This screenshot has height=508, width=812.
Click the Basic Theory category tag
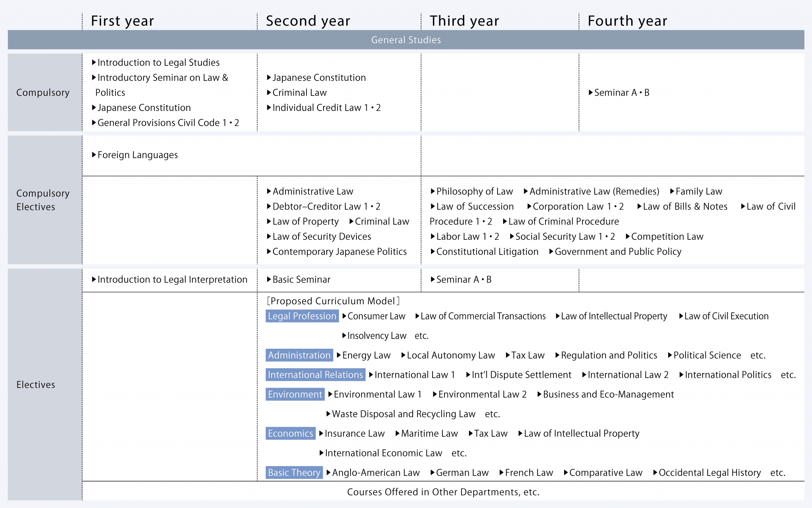tap(294, 473)
